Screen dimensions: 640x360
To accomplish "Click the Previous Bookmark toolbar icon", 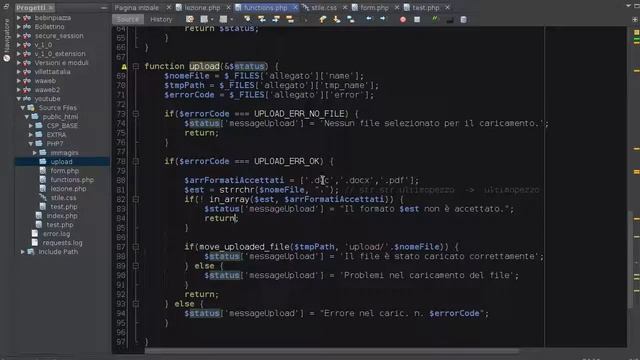I will coord(322,19).
